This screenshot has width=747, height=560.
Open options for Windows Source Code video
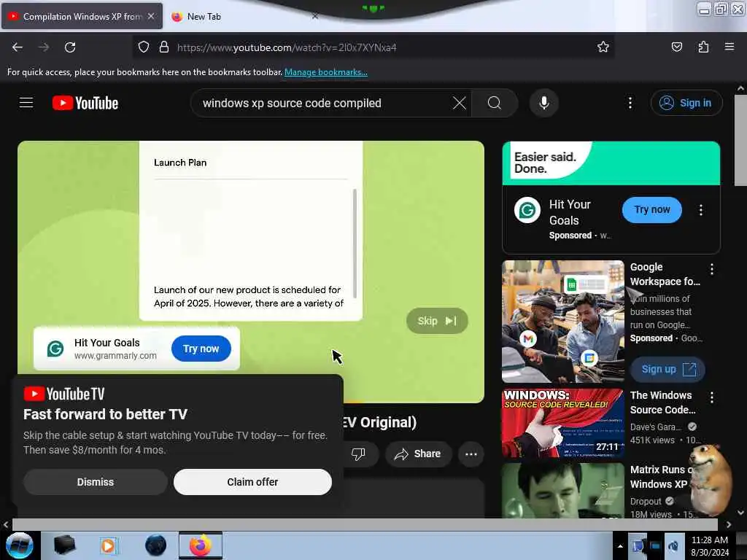(712, 397)
